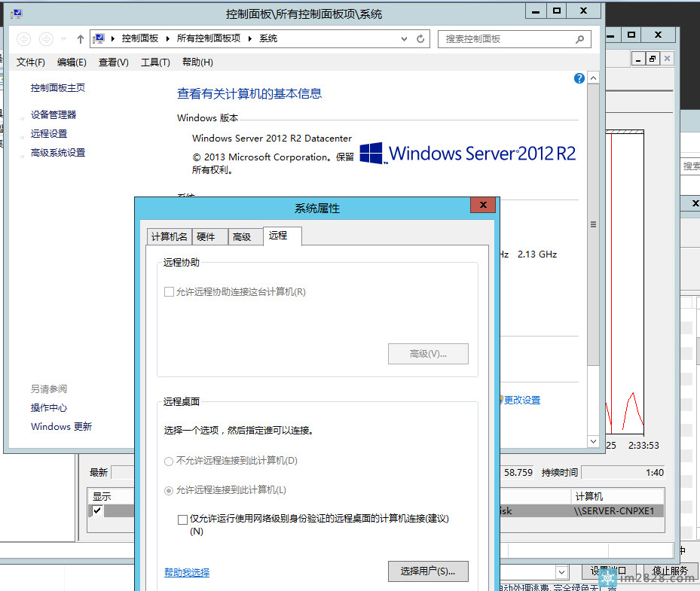Open help via blue question mark icon
Viewport: 700px width, 591px height.
click(579, 78)
